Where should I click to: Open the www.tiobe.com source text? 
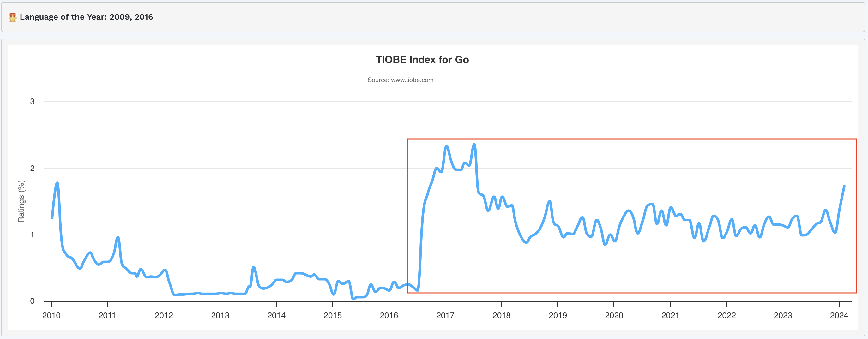pyautogui.click(x=400, y=80)
